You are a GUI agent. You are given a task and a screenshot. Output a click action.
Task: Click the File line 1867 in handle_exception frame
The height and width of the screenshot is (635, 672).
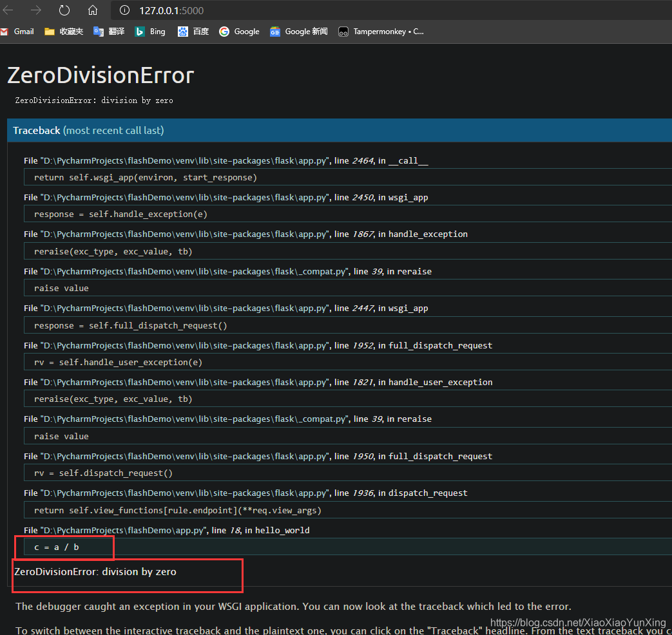(245, 234)
